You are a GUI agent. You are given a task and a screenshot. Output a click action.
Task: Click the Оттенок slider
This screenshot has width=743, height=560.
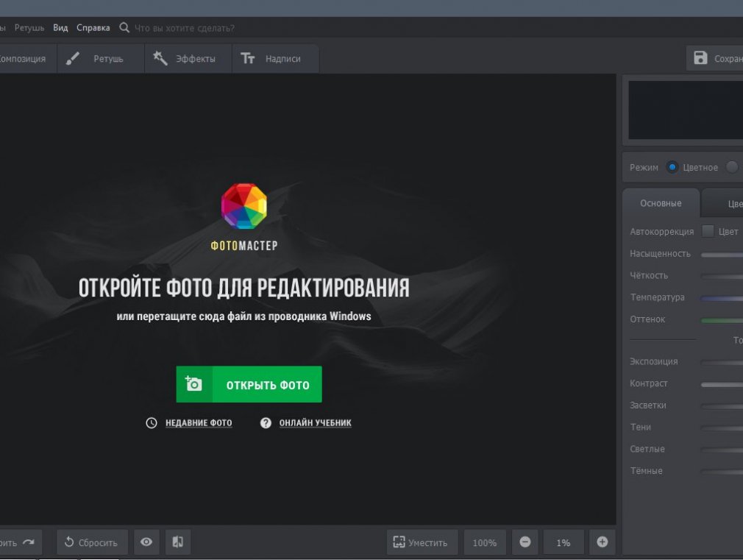point(722,321)
